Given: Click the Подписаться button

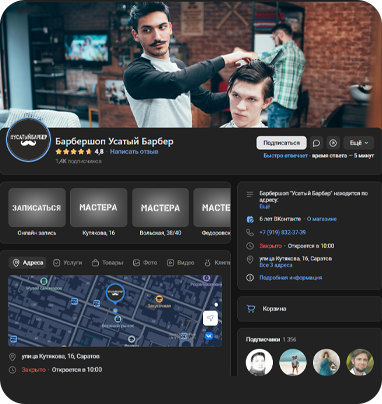Looking at the screenshot, I should (x=281, y=143).
